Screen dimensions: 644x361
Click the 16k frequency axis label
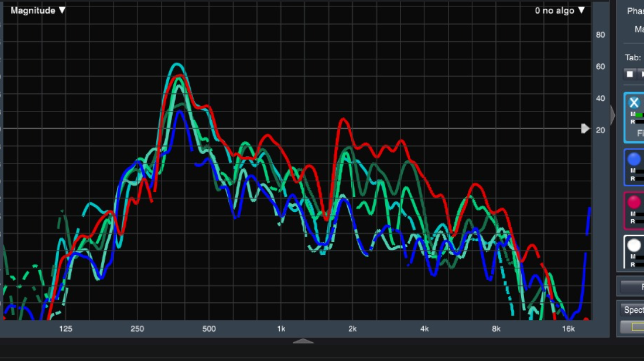[x=568, y=329]
